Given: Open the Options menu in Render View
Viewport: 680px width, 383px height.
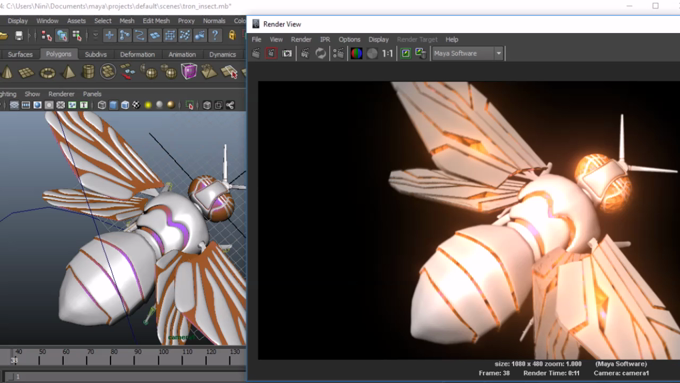Looking at the screenshot, I should [349, 39].
